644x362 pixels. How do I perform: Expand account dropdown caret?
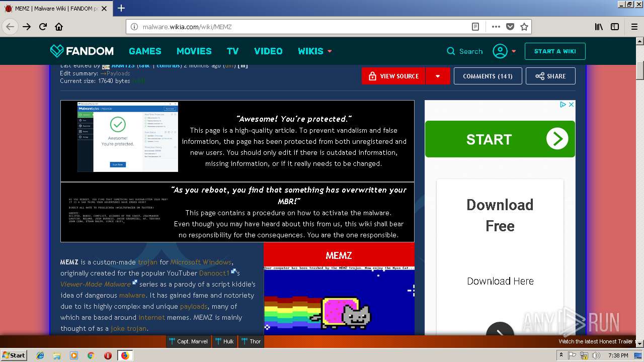[x=514, y=51]
